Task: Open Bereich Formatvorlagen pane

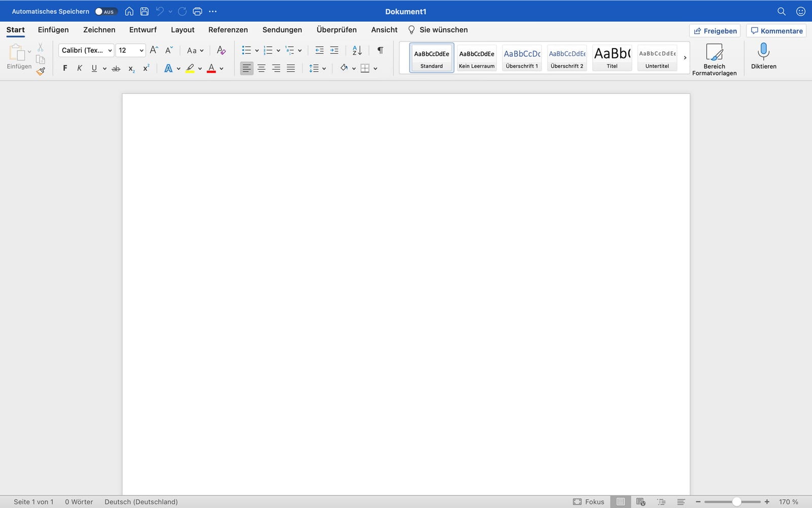Action: tap(714, 59)
